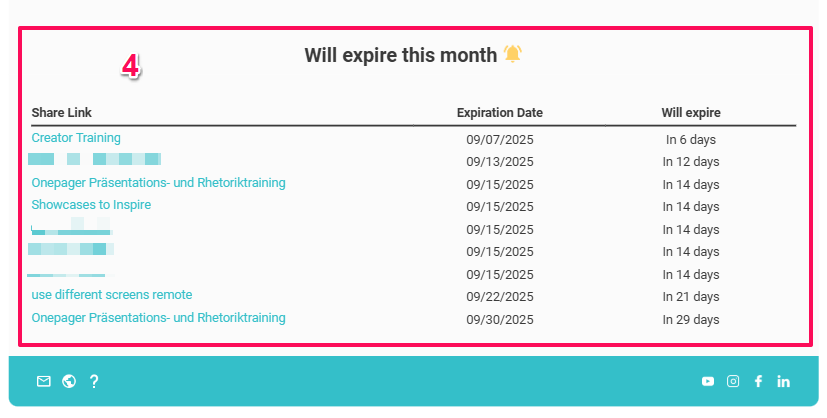Open the Showcases to Inspire link
Image resolution: width=827 pixels, height=418 pixels.
pyautogui.click(x=91, y=205)
